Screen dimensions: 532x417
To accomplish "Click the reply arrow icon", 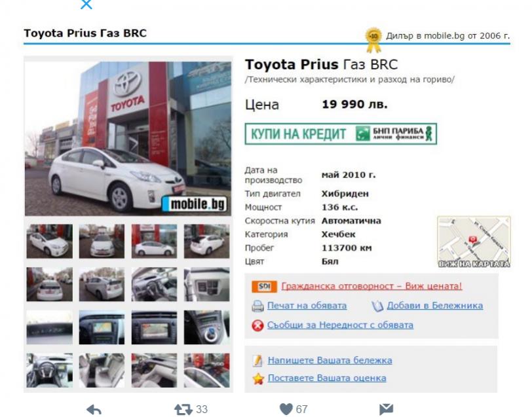I will point(94,410).
